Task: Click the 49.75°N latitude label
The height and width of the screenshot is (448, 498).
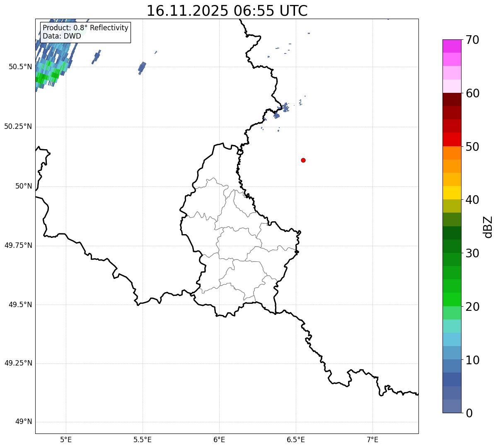Action: pos(18,245)
